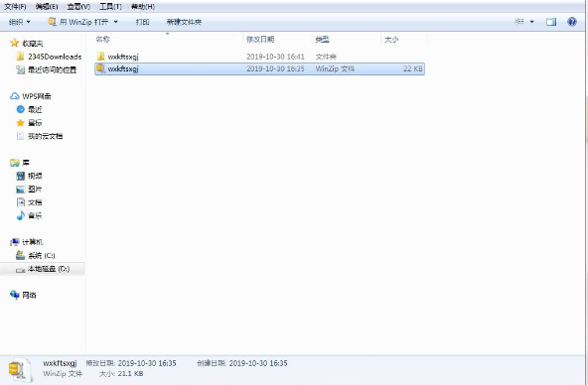The width and height of the screenshot is (588, 385).
Task: Open the 编辑(E) menu
Action: pos(47,7)
